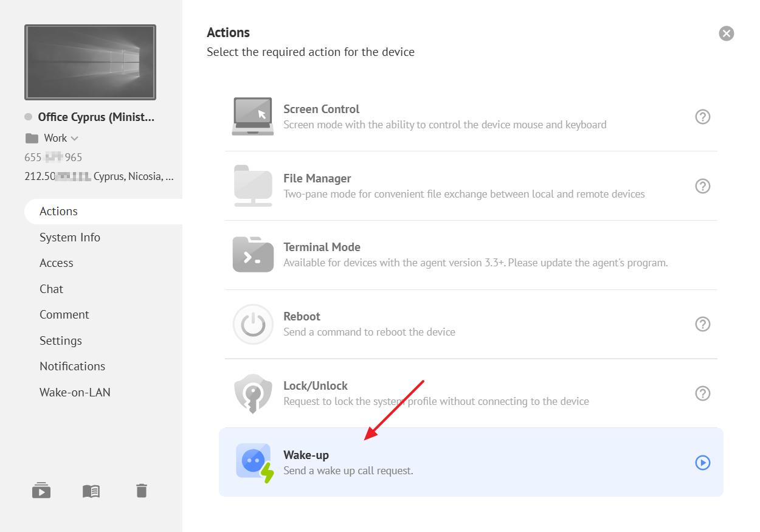760x532 pixels.
Task: Click the Screen Control laptop icon
Action: tap(252, 116)
